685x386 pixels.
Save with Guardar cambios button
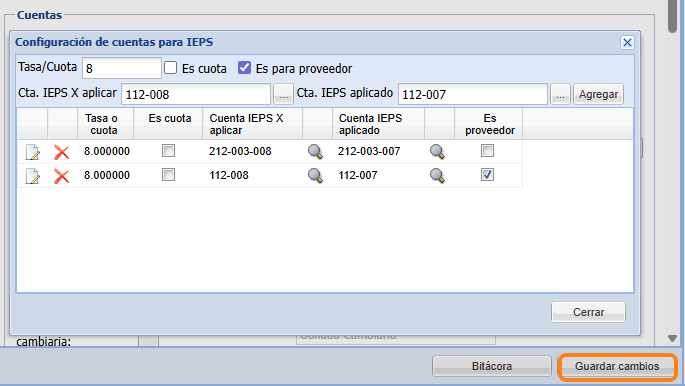(x=617, y=366)
